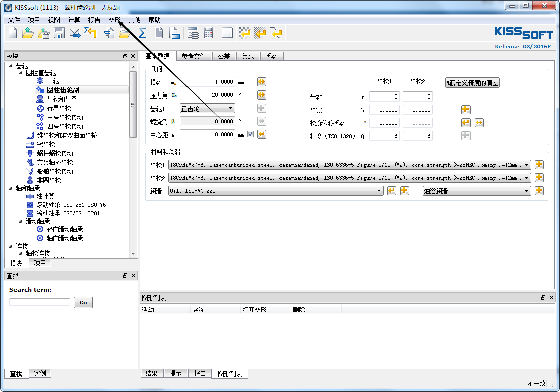Click the 定义精度的偏差 button

pos(472,83)
